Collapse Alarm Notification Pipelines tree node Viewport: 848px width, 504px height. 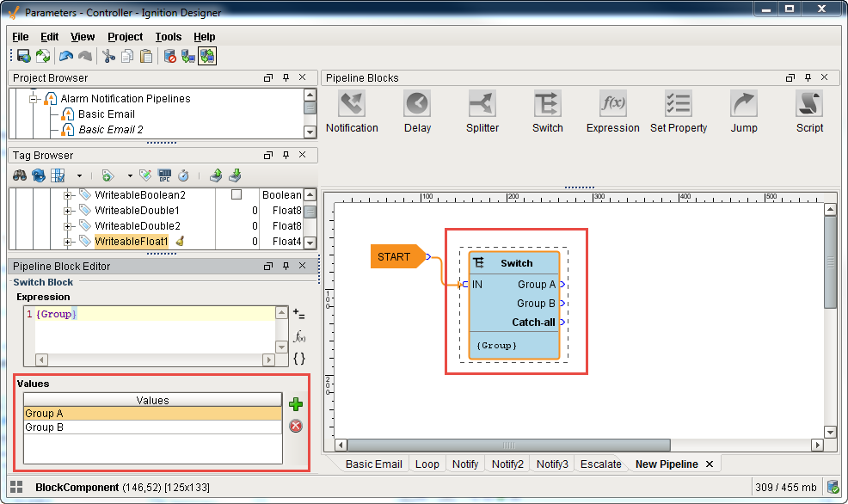pos(34,99)
